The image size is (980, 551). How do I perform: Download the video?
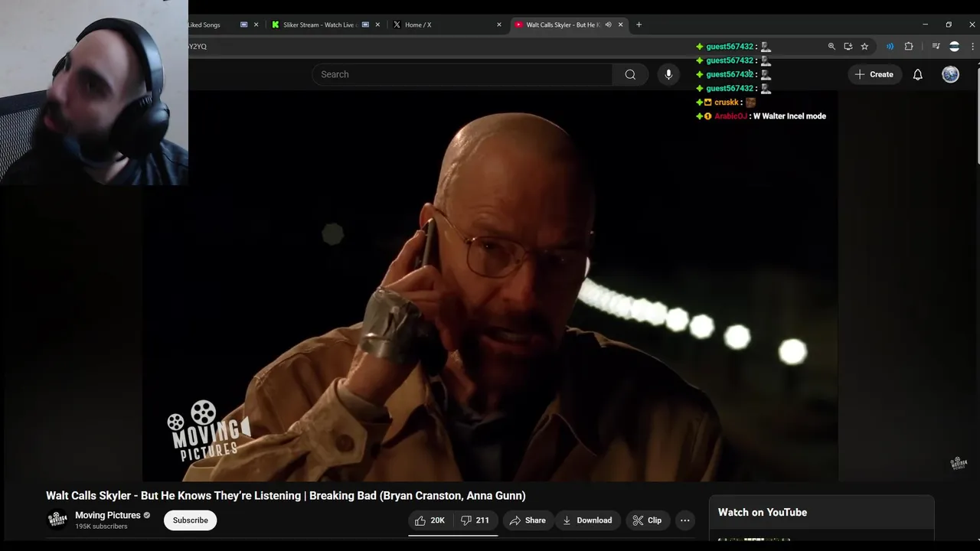point(587,520)
